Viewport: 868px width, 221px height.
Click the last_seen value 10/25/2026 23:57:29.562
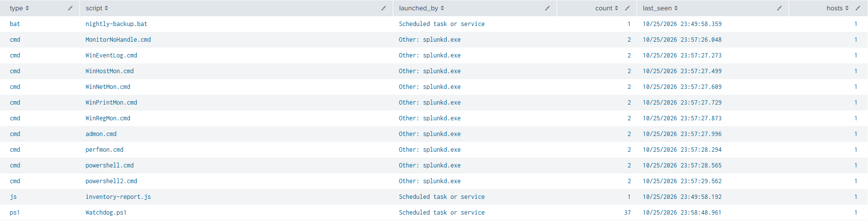(x=682, y=181)
